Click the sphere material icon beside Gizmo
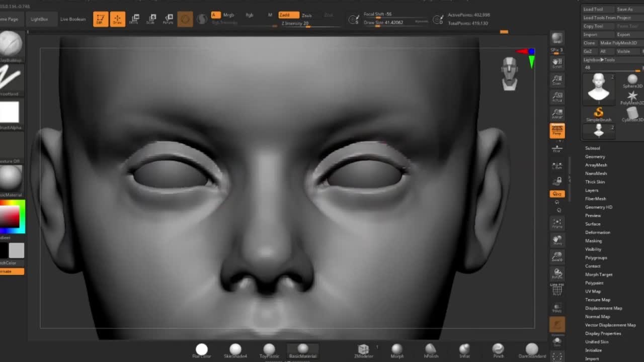 [202, 19]
